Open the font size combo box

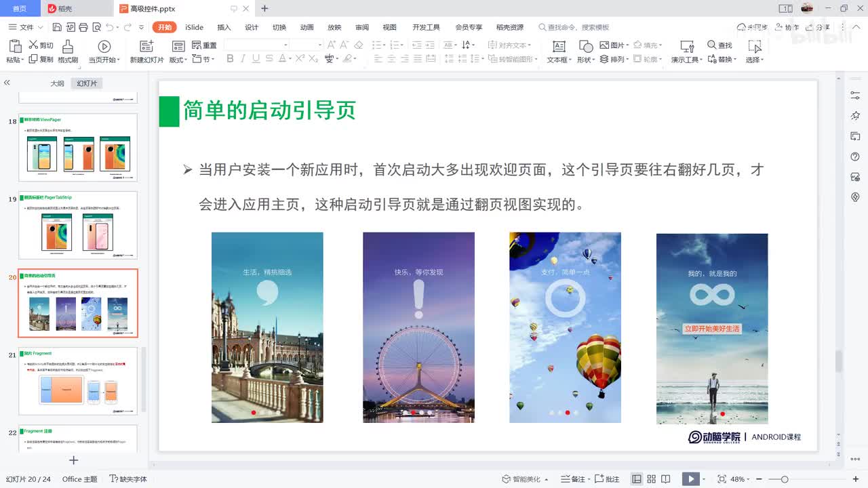pyautogui.click(x=307, y=45)
